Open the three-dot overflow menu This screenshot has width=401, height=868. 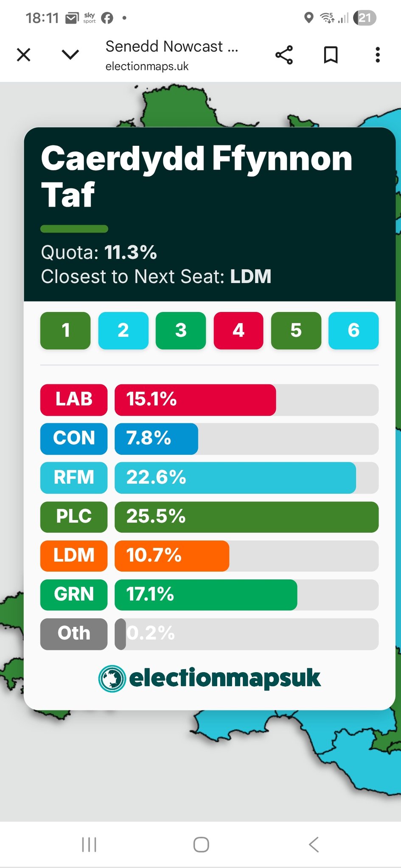point(377,55)
